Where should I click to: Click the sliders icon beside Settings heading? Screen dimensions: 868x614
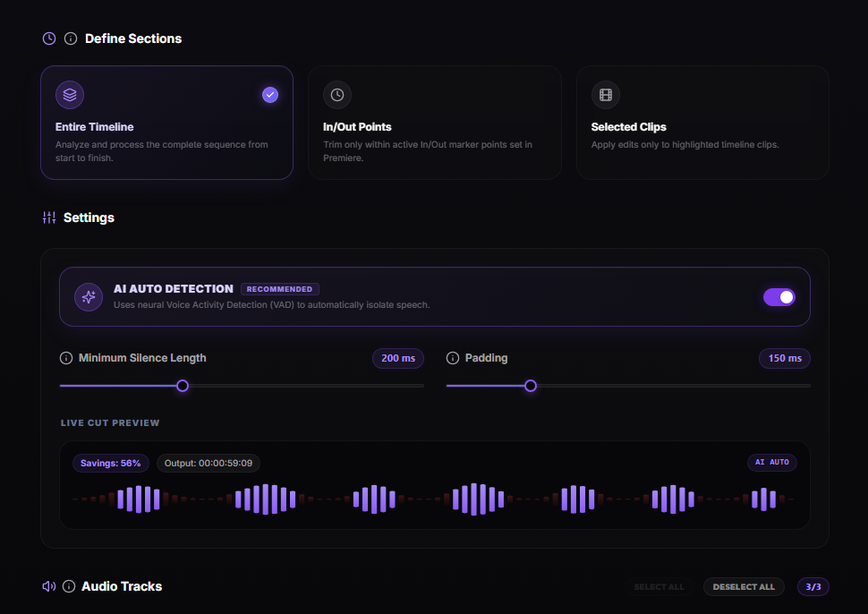point(49,217)
